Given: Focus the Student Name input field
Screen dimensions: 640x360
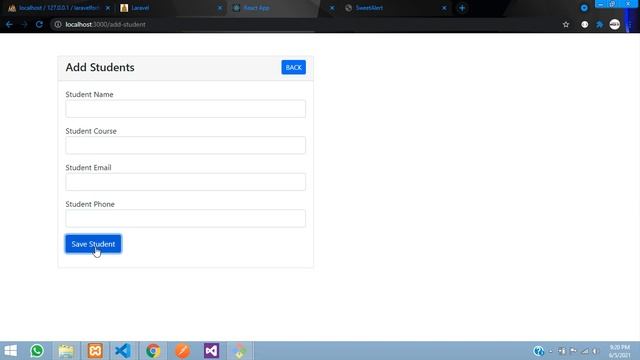Looking at the screenshot, I should click(185, 109).
